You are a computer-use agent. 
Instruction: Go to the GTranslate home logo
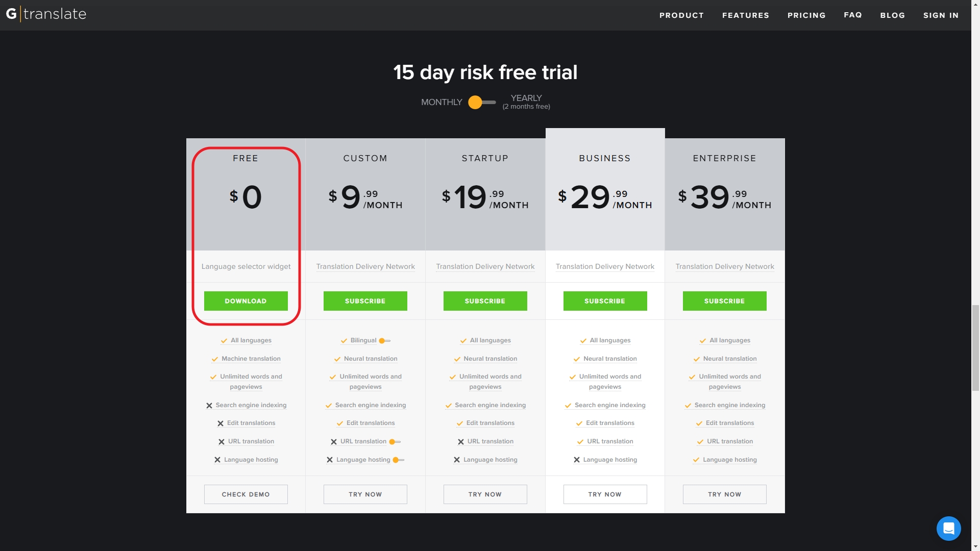click(x=46, y=14)
